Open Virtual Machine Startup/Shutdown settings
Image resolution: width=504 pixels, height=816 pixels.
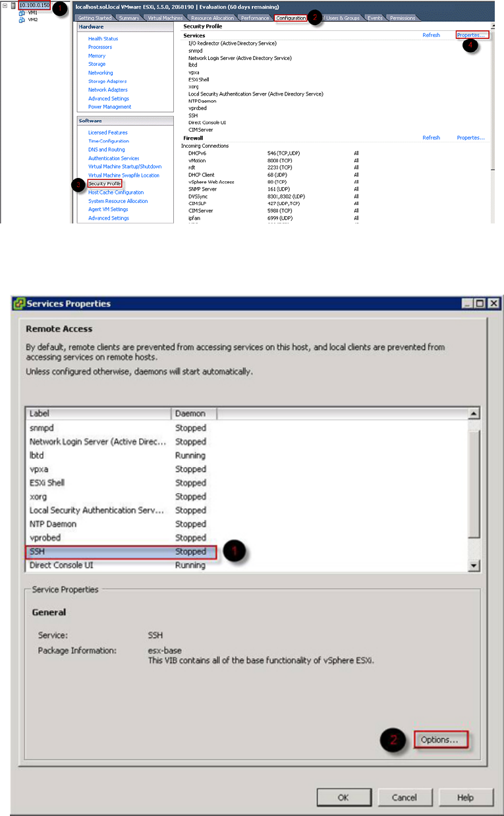coord(125,167)
